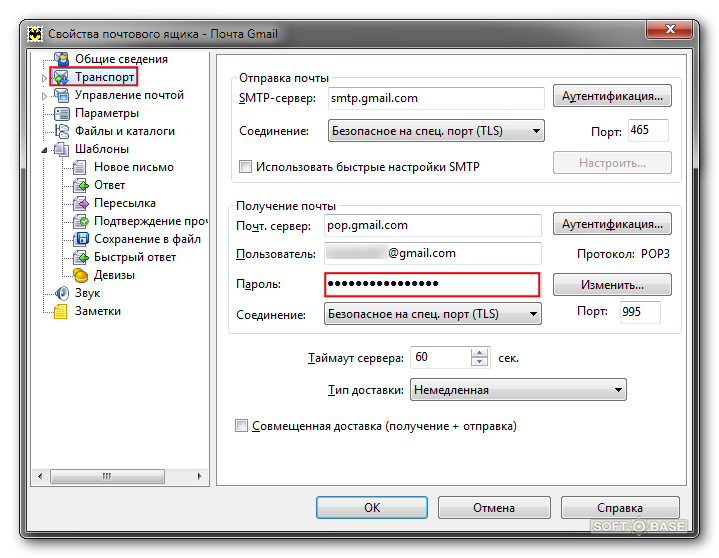
Task: Click the SMTP port 465 field
Action: point(648,130)
